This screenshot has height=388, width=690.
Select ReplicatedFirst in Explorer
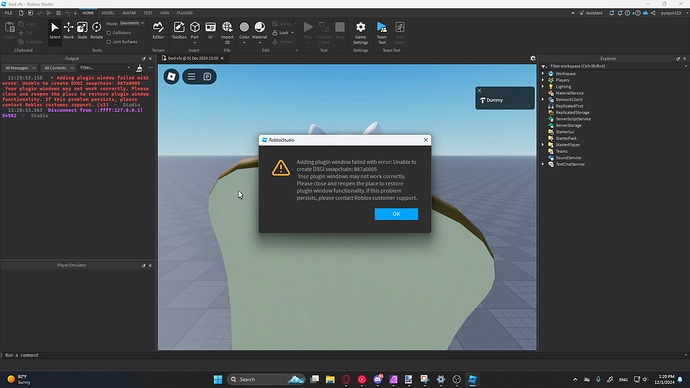(x=569, y=106)
